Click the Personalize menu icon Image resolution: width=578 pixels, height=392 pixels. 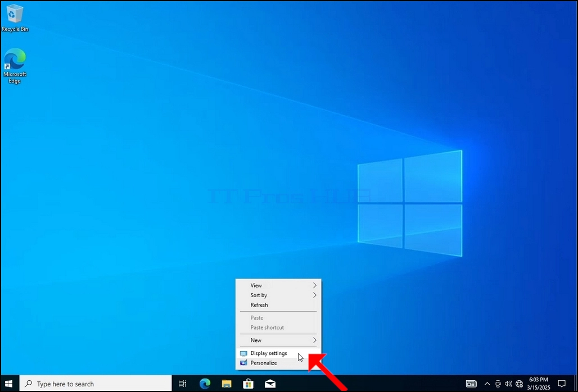tap(243, 363)
